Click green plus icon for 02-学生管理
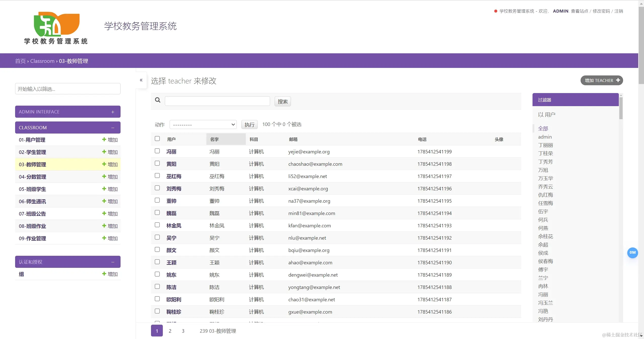Screen dimensions: 644x339 104,152
